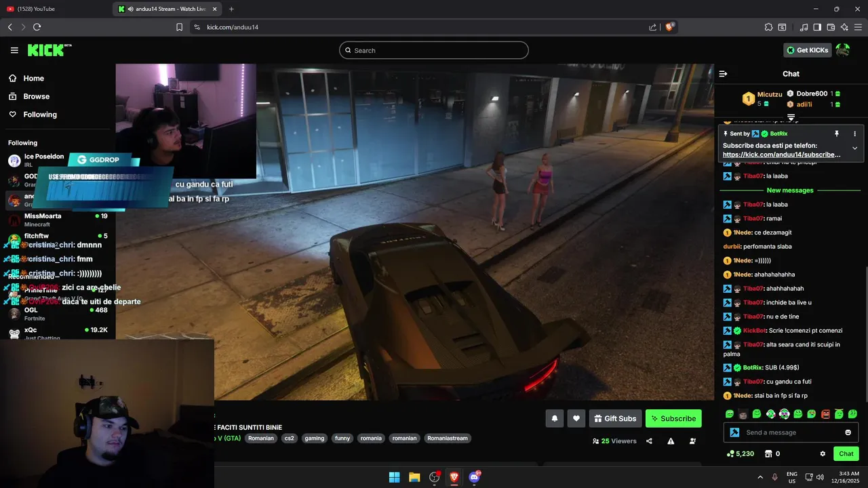Viewport: 868px width, 488px height.
Task: Open the kick.com/anduu14/subscribe link
Action: coord(781,155)
